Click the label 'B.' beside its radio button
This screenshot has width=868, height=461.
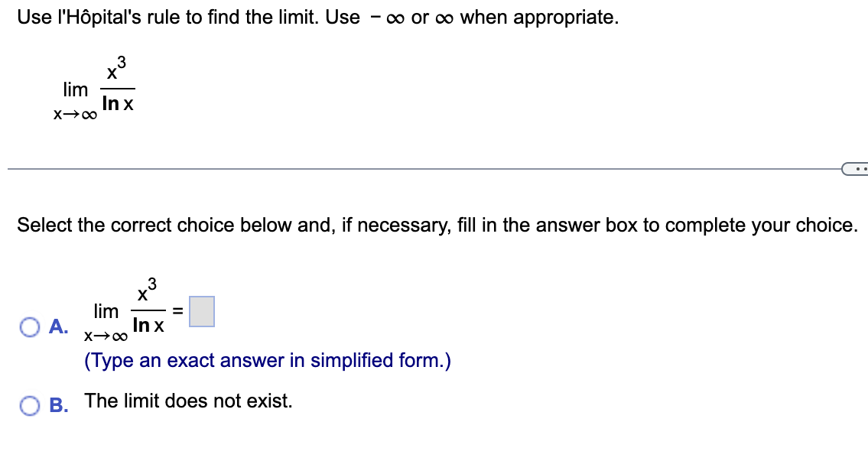[57, 406]
